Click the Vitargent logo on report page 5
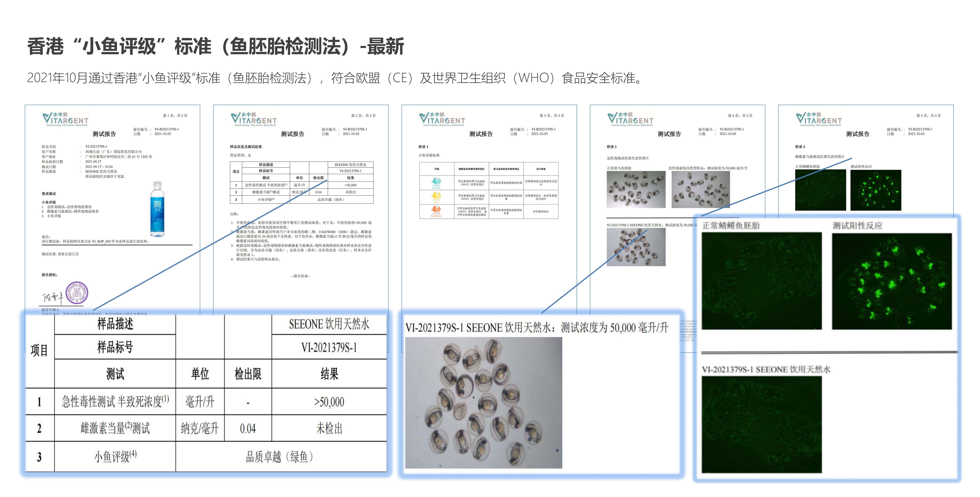This screenshot has height=497, width=980. click(x=819, y=119)
